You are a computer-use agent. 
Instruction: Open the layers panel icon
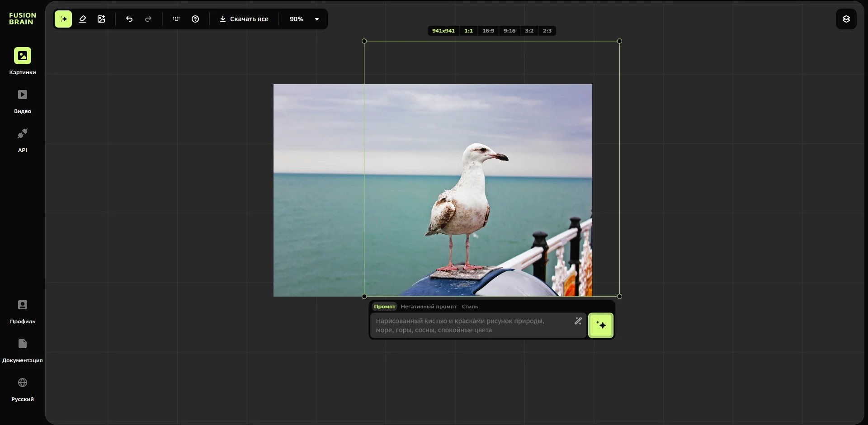tap(846, 19)
